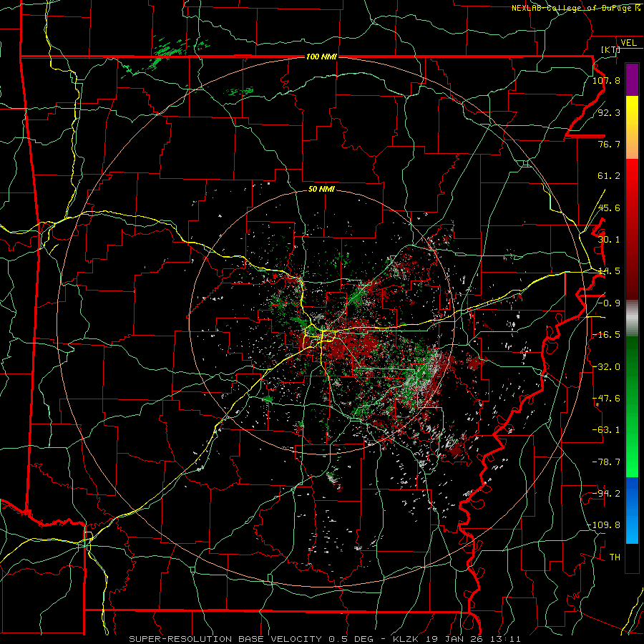The width and height of the screenshot is (644, 644).
Task: Select the -109.8 velocity scale value
Action: click(603, 525)
